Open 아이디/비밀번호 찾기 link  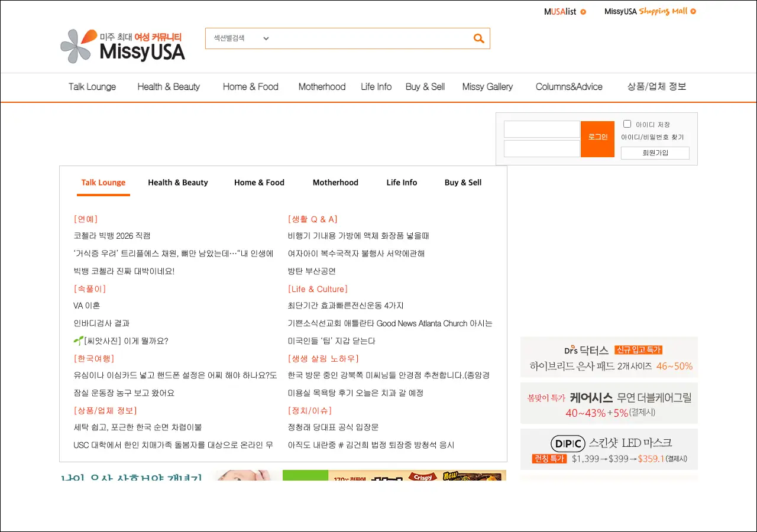tap(652, 137)
